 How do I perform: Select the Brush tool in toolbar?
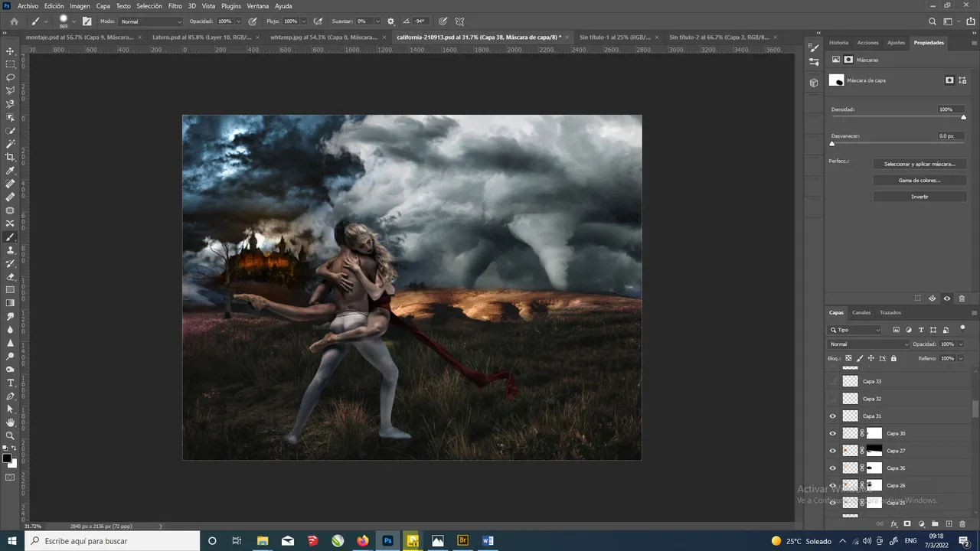coord(10,237)
